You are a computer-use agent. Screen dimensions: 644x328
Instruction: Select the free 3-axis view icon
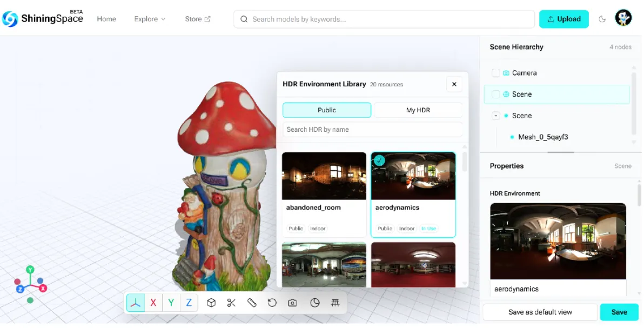[x=136, y=303]
